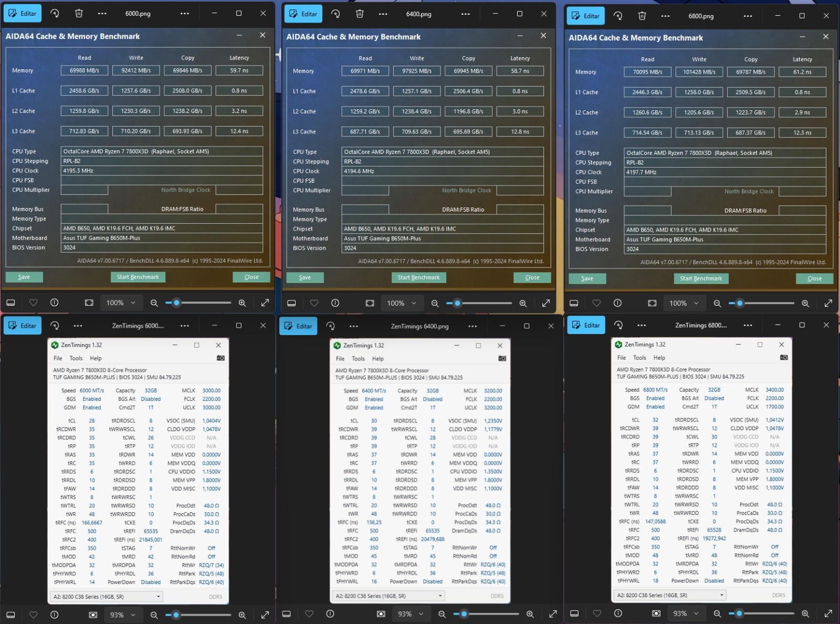Click the zoom slider in the 6800.png window
840x624 pixels.
tap(761, 303)
